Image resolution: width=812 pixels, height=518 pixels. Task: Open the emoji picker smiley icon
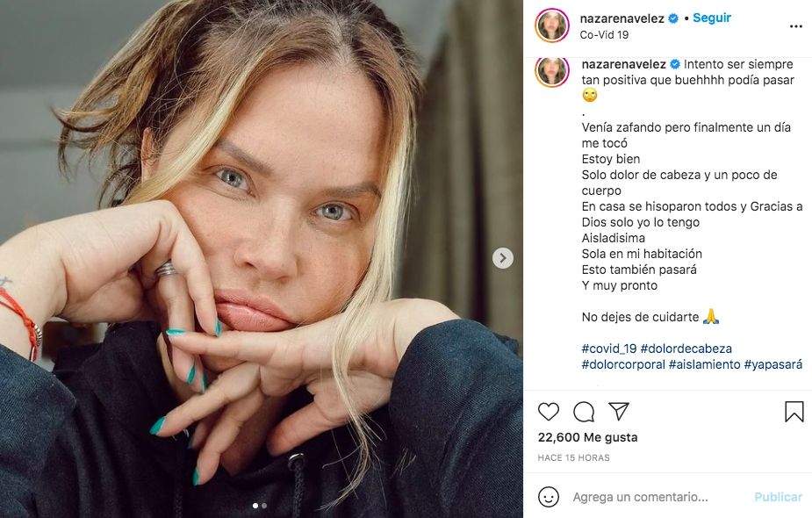tap(549, 497)
